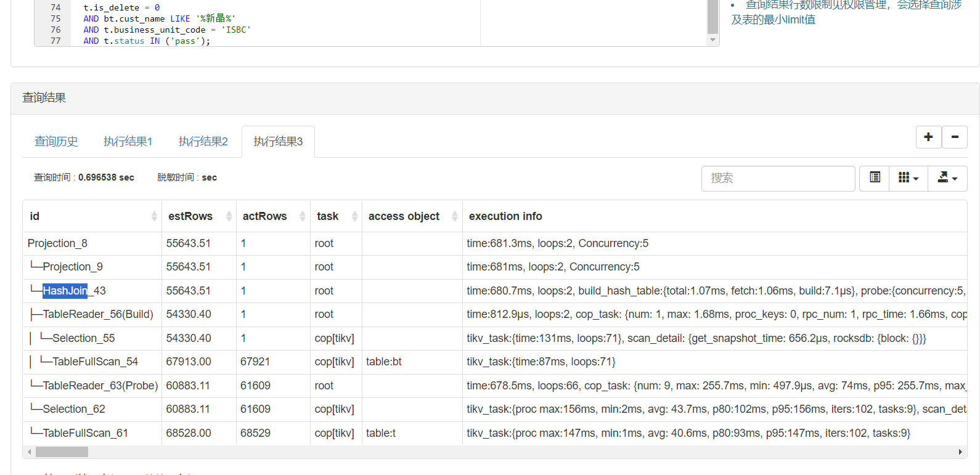This screenshot has height=475, width=980.
Task: Click the SQL editor scrollbar thumb
Action: (713, 17)
